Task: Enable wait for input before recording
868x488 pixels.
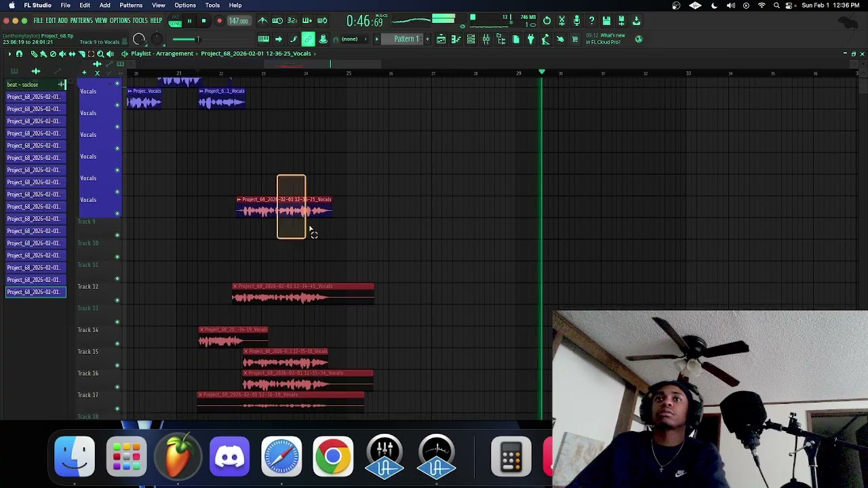Action: coord(277,21)
